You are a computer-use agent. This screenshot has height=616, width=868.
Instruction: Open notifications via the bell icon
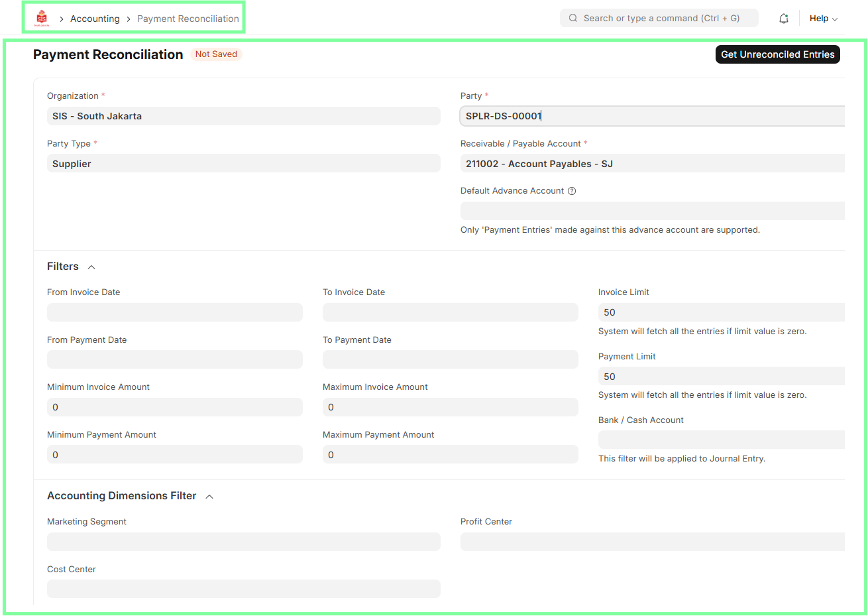point(783,18)
